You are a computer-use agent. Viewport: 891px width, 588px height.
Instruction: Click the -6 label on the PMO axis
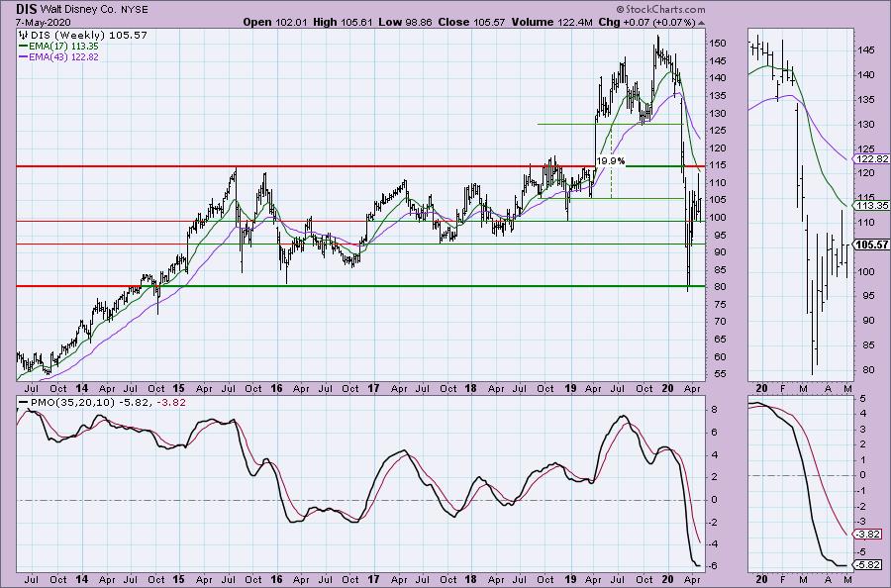pos(713,566)
